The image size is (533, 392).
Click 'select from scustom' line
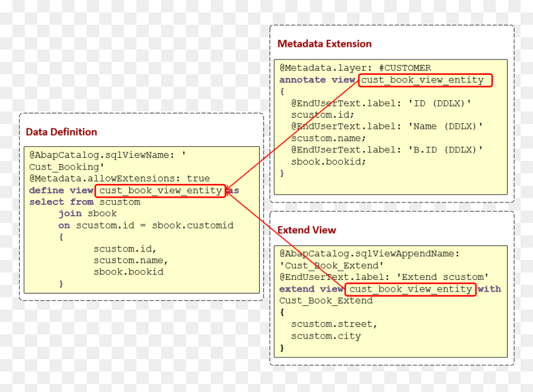click(x=85, y=202)
